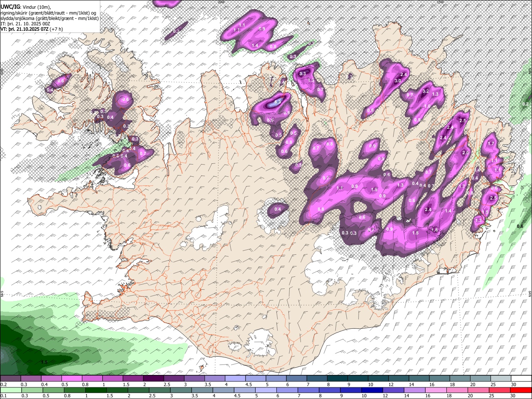Click the '25' label in the bottom legend row
The width and height of the screenshot is (532, 399).
(493, 396)
